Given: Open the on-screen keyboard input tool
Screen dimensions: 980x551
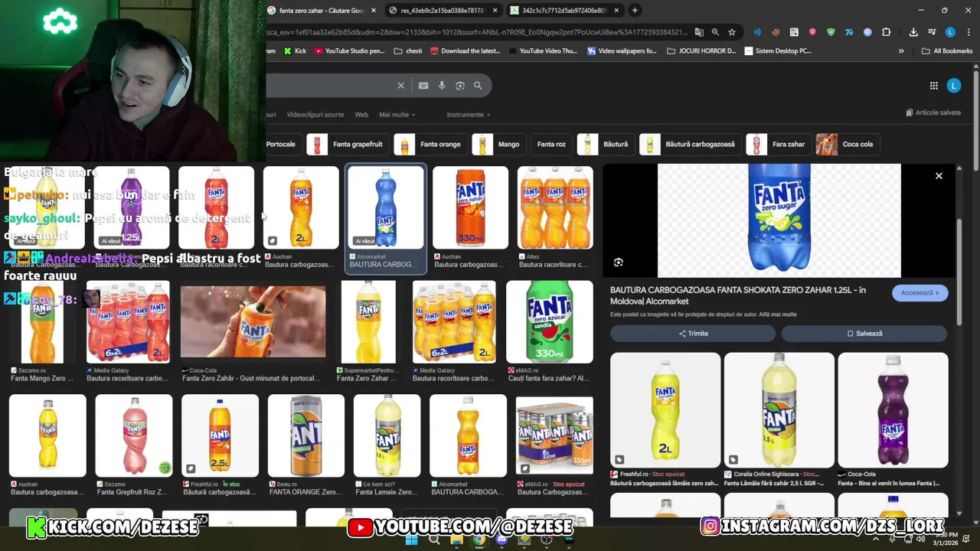Looking at the screenshot, I should [x=423, y=86].
